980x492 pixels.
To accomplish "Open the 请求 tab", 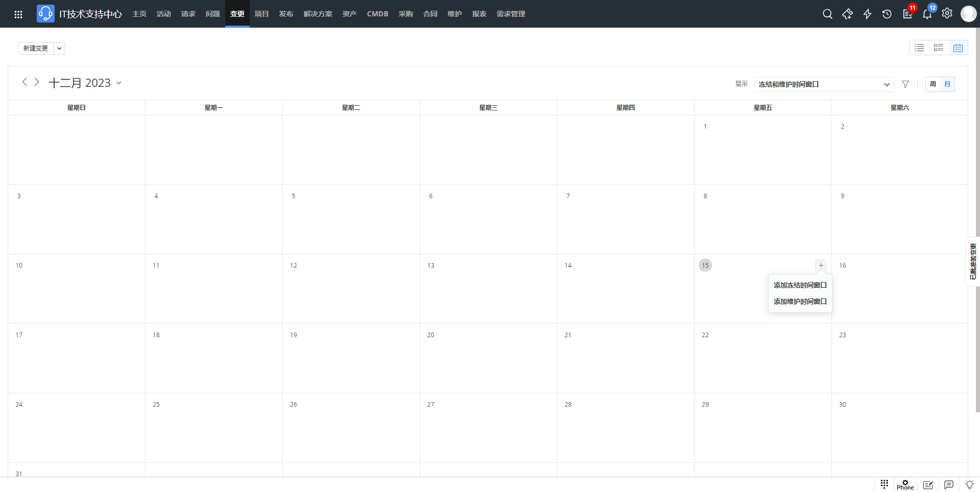I will point(188,14).
